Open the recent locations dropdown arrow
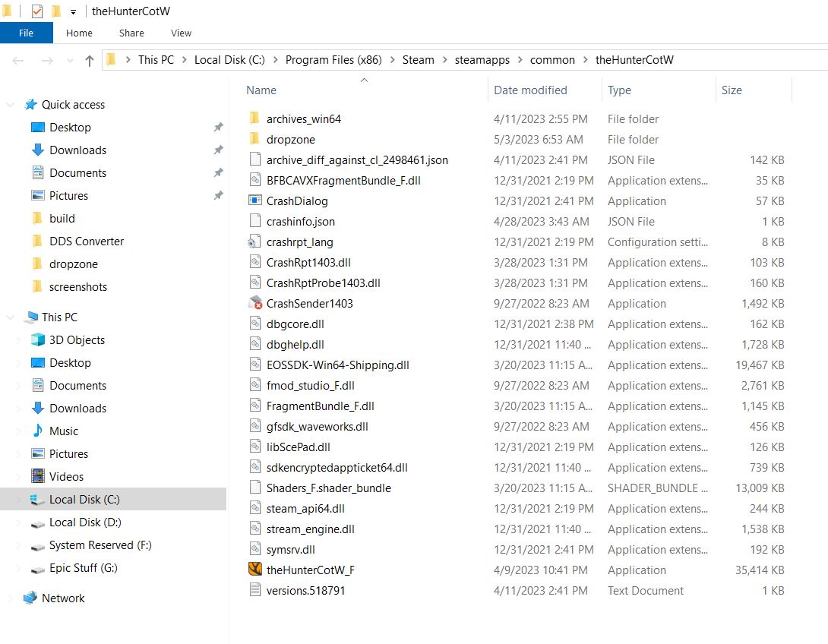Image resolution: width=828 pixels, height=644 pixels. coord(70,61)
